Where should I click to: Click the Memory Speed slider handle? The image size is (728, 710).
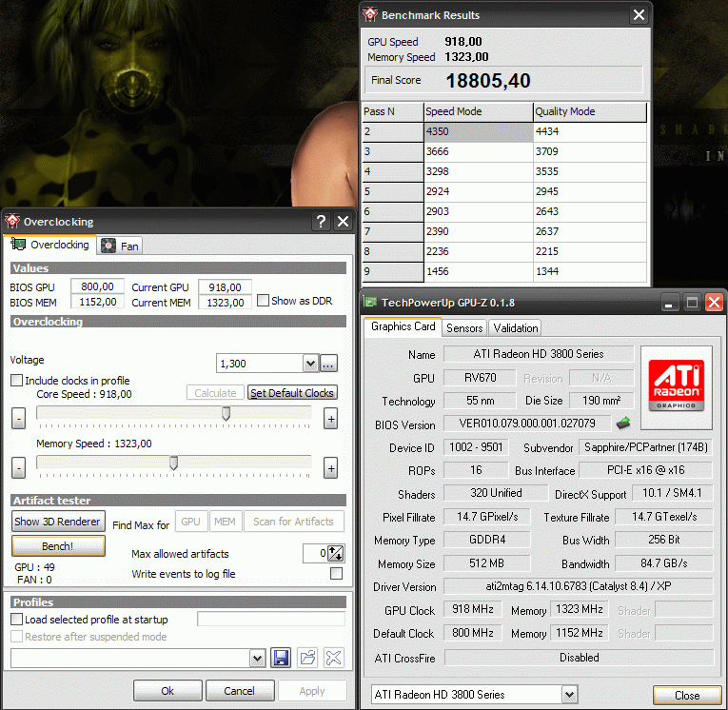click(x=173, y=463)
